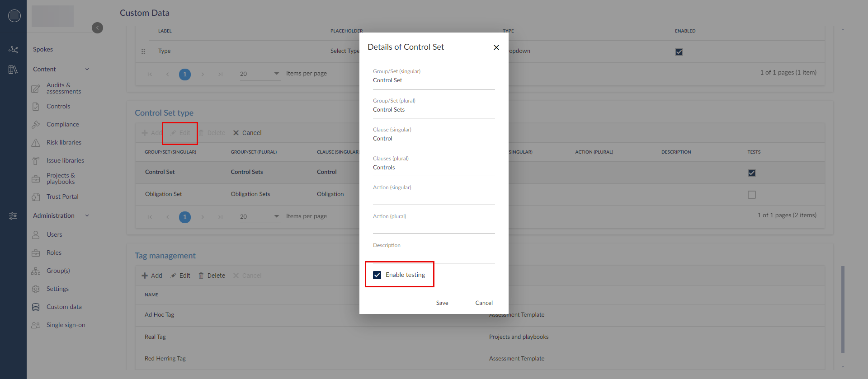Collapse the Administration section in sidebar
The width and height of the screenshot is (868, 379).
(x=87, y=216)
